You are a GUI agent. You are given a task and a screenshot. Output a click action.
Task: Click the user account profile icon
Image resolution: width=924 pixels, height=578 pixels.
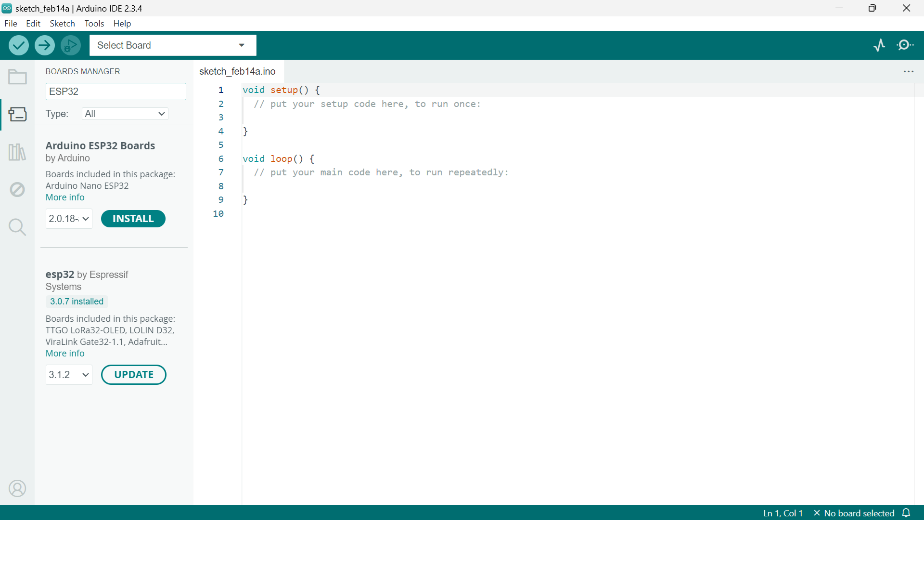pos(17,488)
